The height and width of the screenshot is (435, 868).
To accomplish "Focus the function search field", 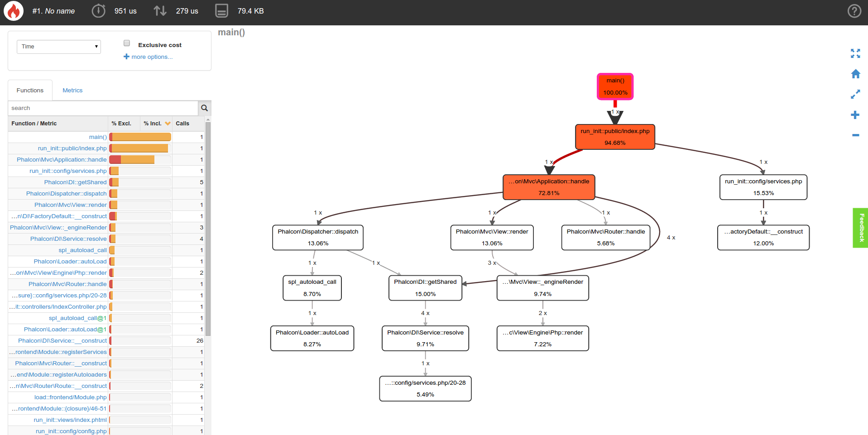I will coord(103,108).
